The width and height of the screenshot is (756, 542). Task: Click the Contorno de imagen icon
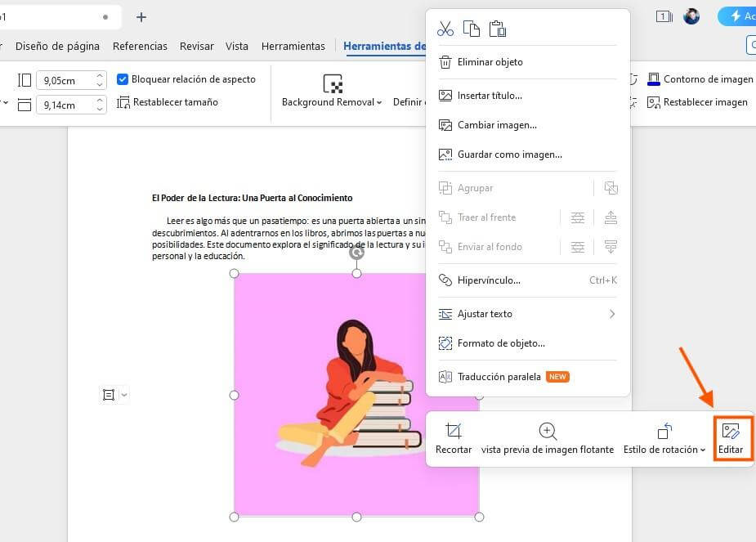coord(654,78)
